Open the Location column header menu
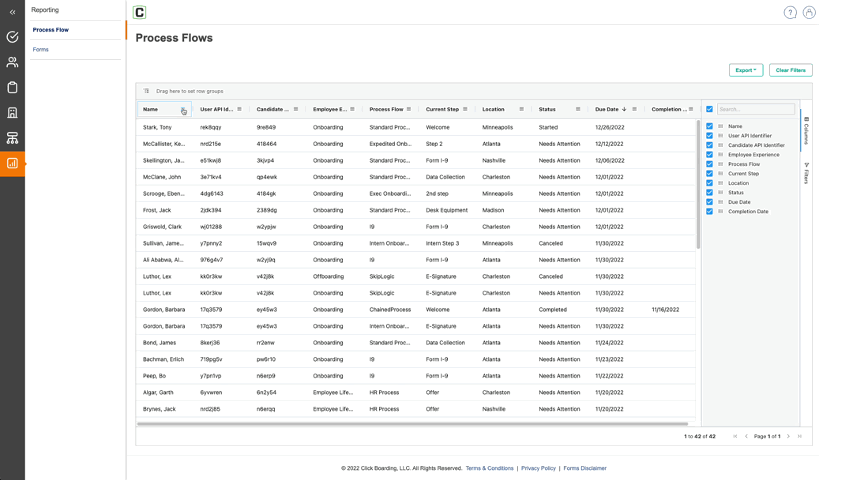The height and width of the screenshot is (480, 853). tap(521, 109)
